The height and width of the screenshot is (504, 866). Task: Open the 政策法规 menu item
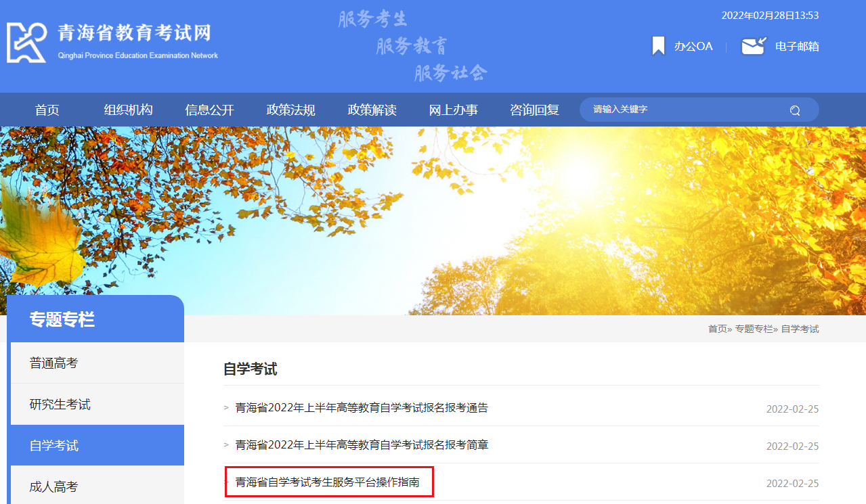291,110
